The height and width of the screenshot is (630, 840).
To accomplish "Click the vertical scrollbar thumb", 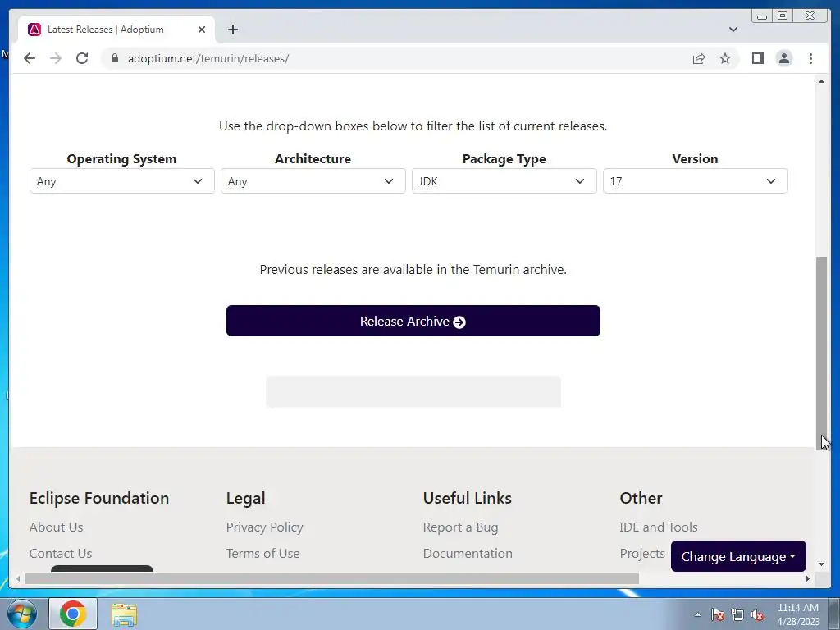I will (822, 353).
